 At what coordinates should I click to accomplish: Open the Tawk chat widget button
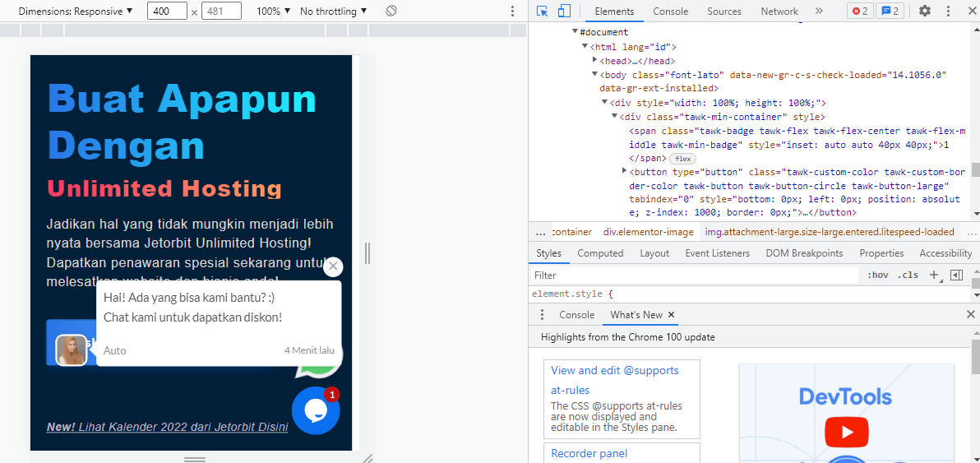316,410
